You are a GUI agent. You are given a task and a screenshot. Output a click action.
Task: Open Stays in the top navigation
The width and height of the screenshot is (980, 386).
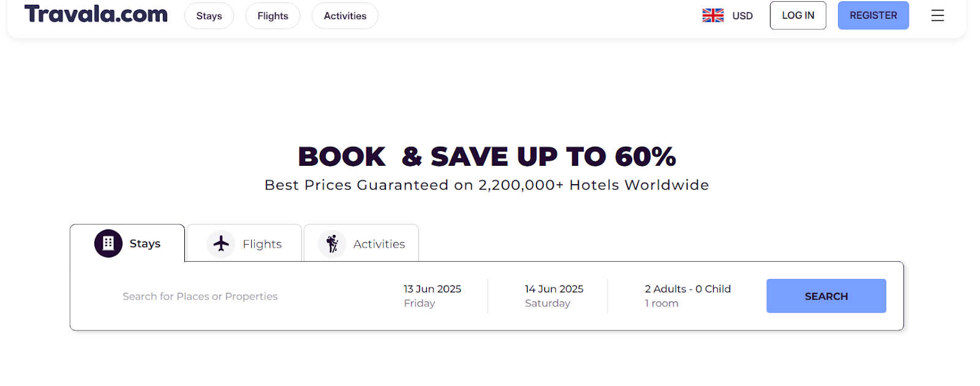coord(209,16)
